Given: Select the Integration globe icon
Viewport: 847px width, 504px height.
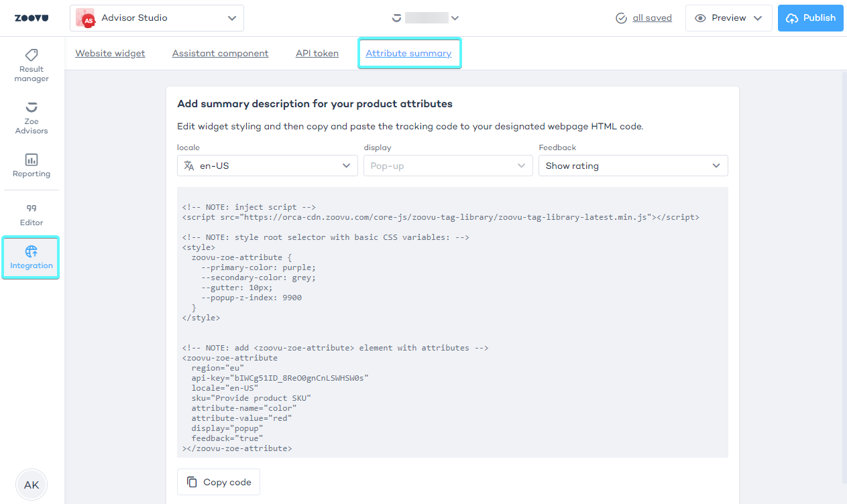Looking at the screenshot, I should (x=32, y=252).
